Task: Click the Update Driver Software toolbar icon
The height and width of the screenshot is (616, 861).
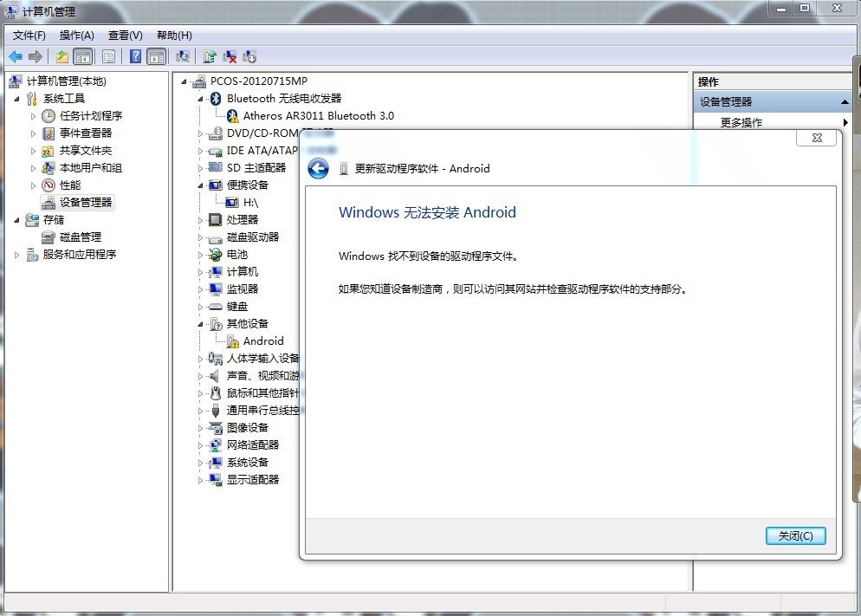Action: [x=210, y=56]
